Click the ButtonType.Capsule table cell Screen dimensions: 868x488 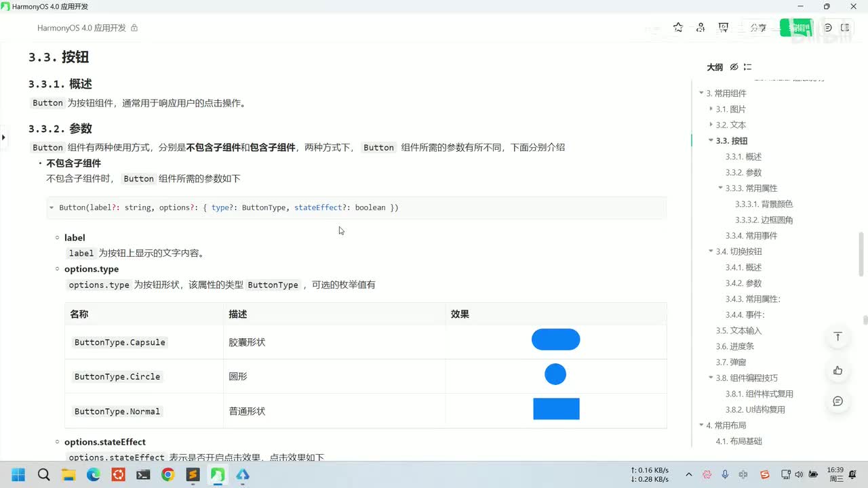click(x=144, y=342)
